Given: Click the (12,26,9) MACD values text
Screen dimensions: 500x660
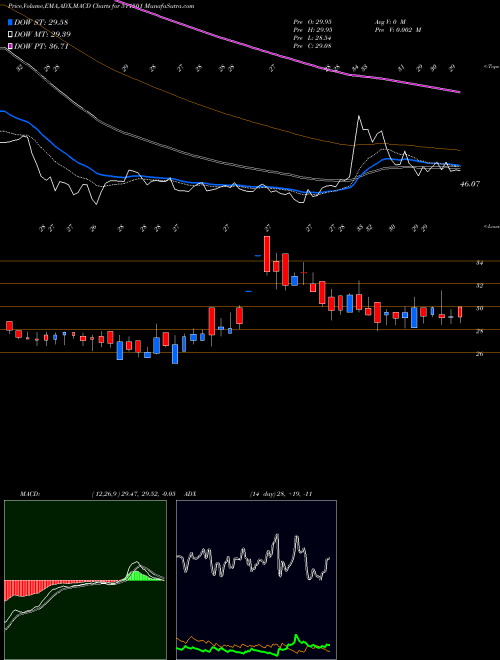Looking at the screenshot, I should pyautogui.click(x=133, y=494).
